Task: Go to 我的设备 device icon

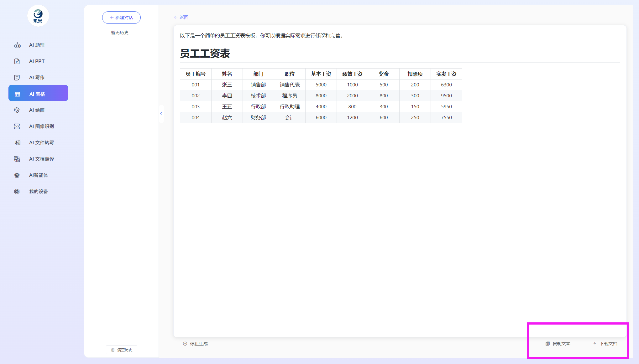Action: coord(17,192)
